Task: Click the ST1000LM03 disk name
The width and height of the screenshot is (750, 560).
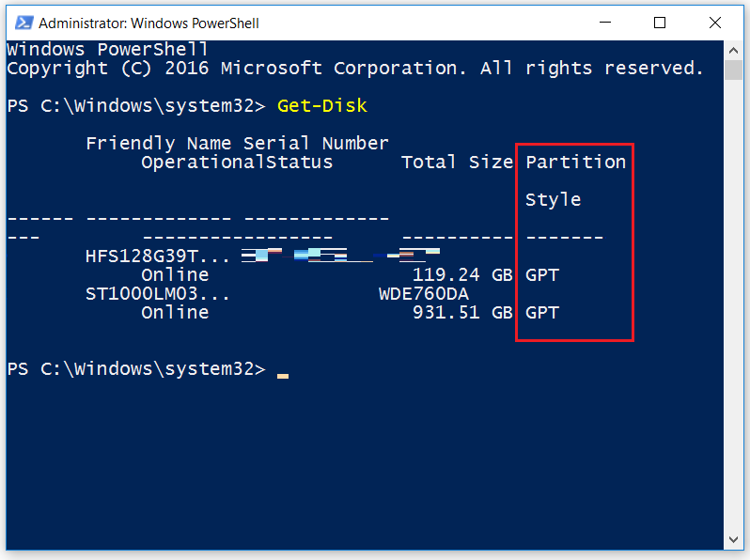Action: 157,294
